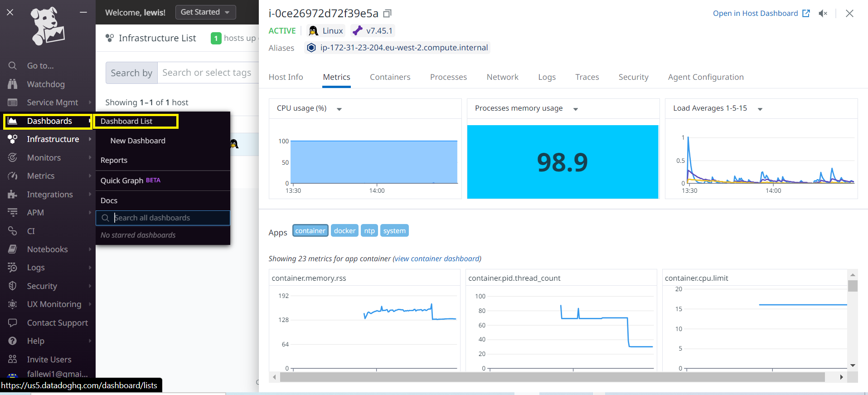
Task: Click the Go to search icon
Action: [x=13, y=66]
